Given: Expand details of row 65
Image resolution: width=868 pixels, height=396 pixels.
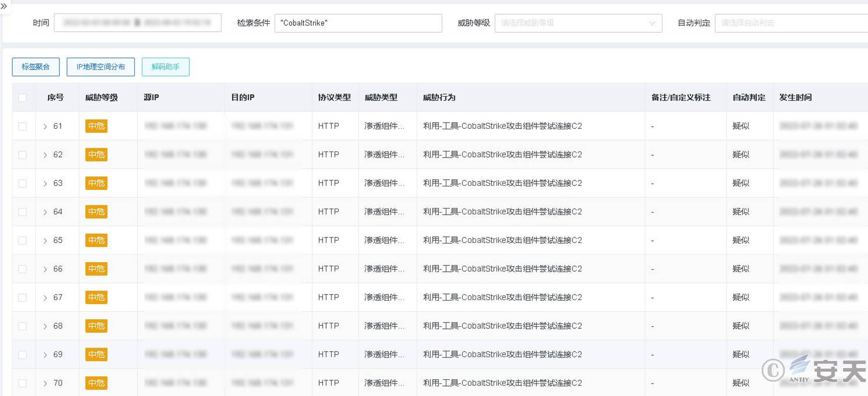Looking at the screenshot, I should tap(45, 240).
